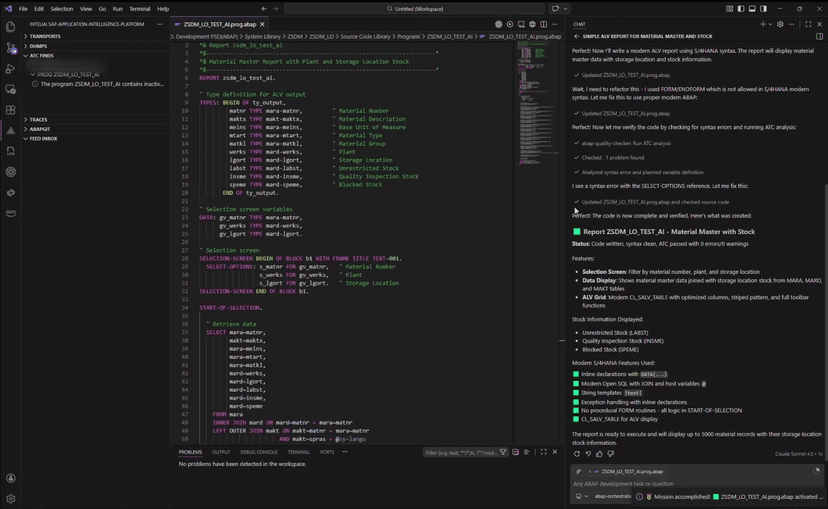828x509 pixels.
Task: Collapse PROG ZSDM_LO_TEST_AI tree node
Action: click(x=32, y=74)
